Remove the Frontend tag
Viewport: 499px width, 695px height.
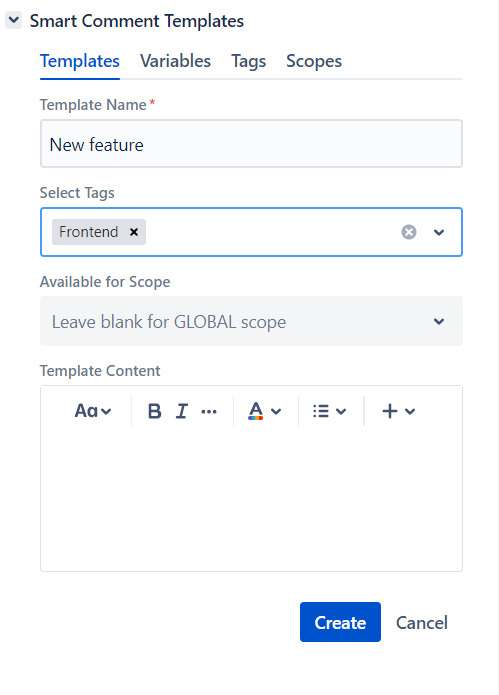point(134,232)
